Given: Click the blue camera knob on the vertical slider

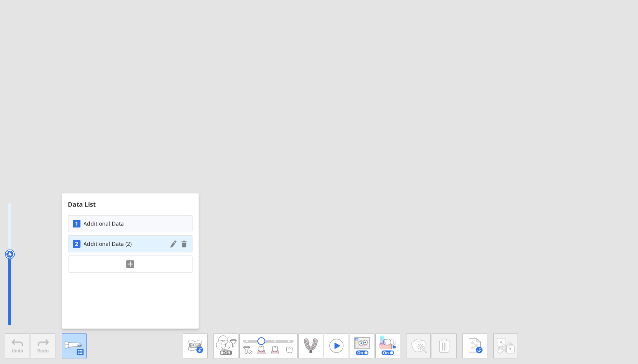Looking at the screenshot, I should pos(10,254).
